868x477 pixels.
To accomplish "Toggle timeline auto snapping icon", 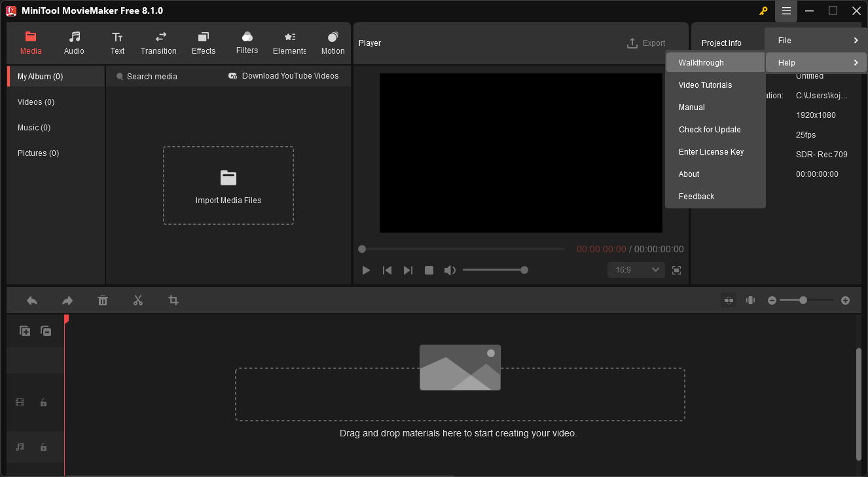I will tap(729, 300).
